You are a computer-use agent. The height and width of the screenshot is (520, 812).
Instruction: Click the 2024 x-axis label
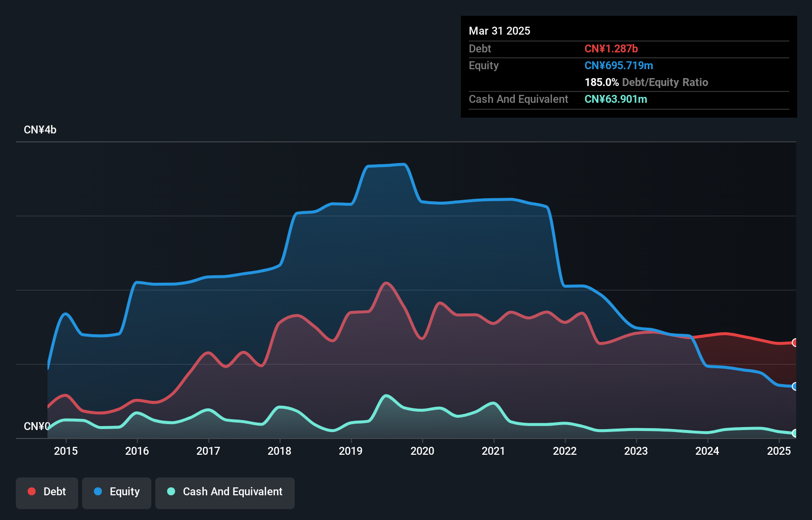click(x=707, y=451)
